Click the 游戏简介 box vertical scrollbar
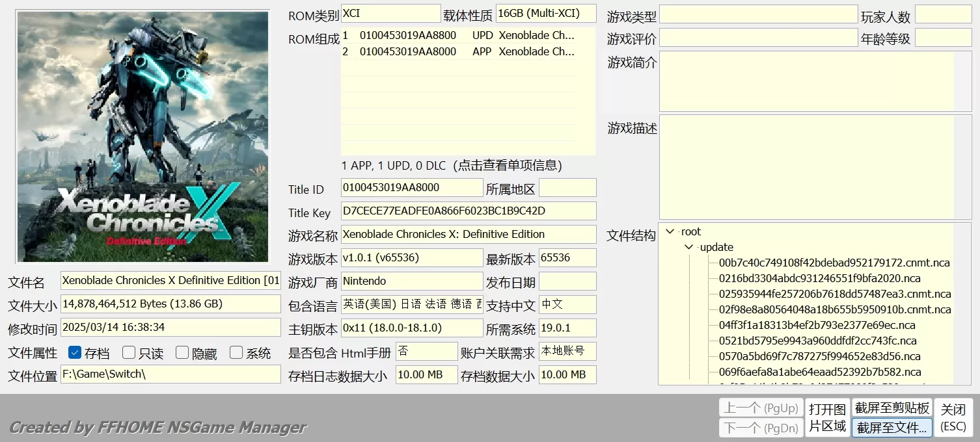The height and width of the screenshot is (442, 980). point(963,82)
